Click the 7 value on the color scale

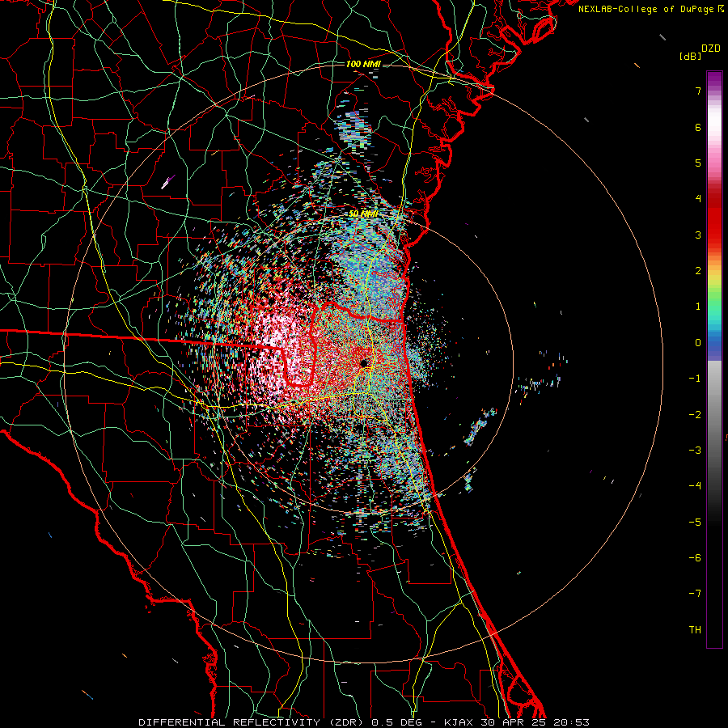[x=698, y=91]
